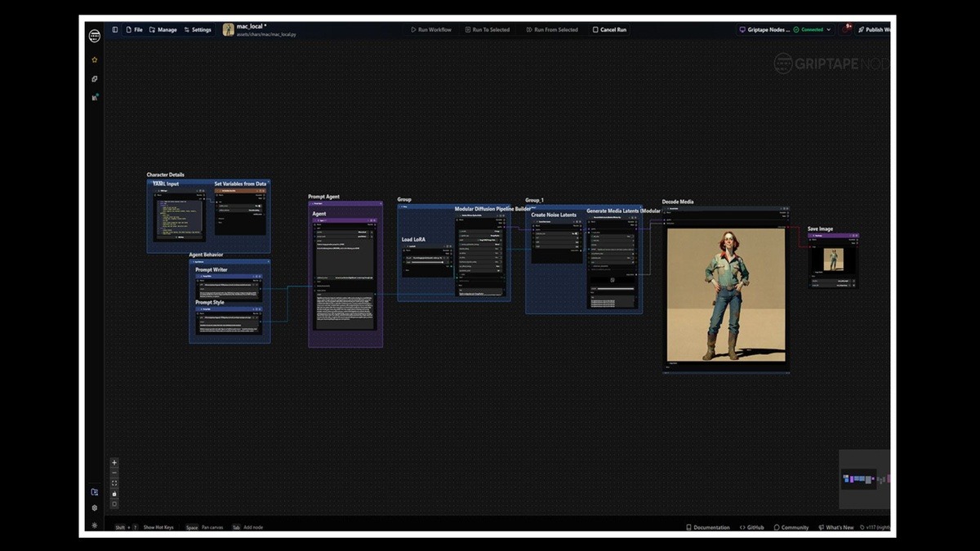The width and height of the screenshot is (980, 551).
Task: Open the Community link
Action: [791, 527]
